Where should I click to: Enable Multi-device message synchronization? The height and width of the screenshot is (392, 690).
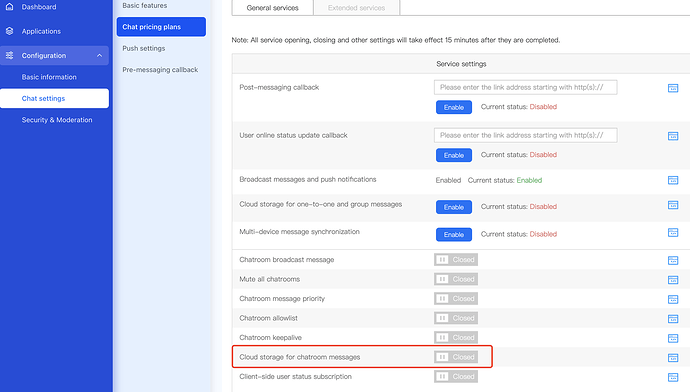[454, 234]
